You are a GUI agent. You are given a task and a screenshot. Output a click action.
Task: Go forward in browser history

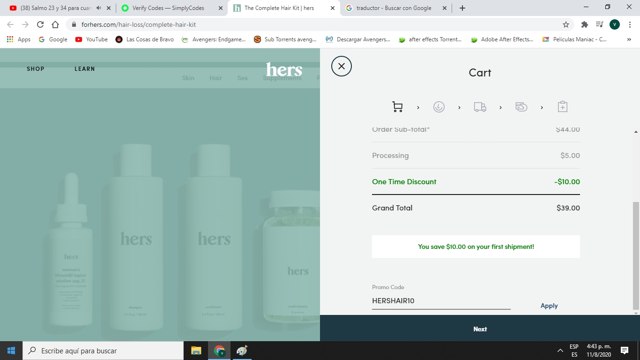tap(25, 24)
